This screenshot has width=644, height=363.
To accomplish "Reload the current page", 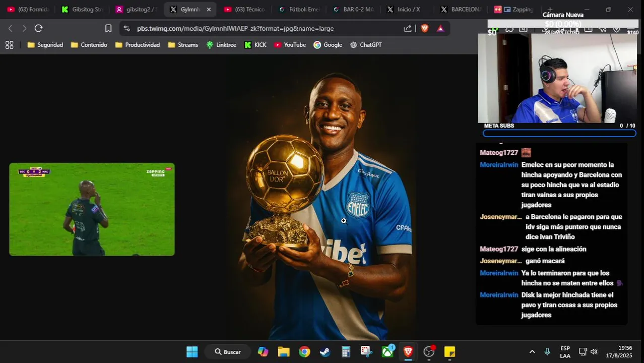I will pos(39,28).
